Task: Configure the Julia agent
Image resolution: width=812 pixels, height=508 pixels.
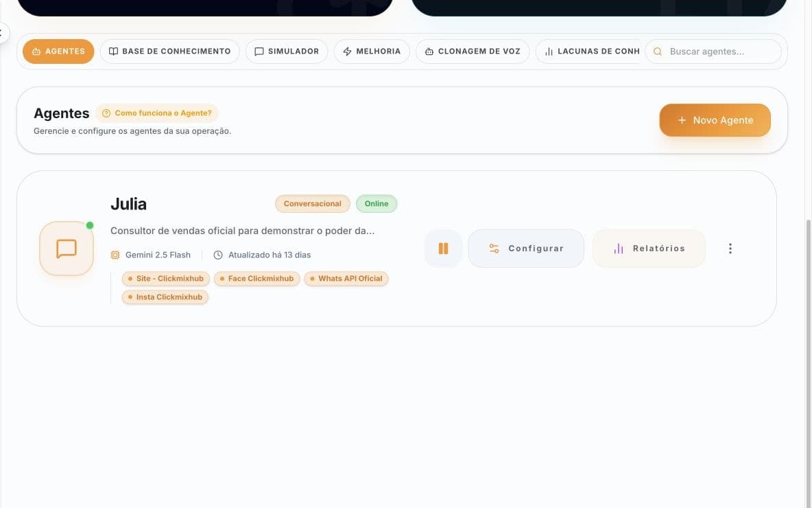Action: click(526, 249)
